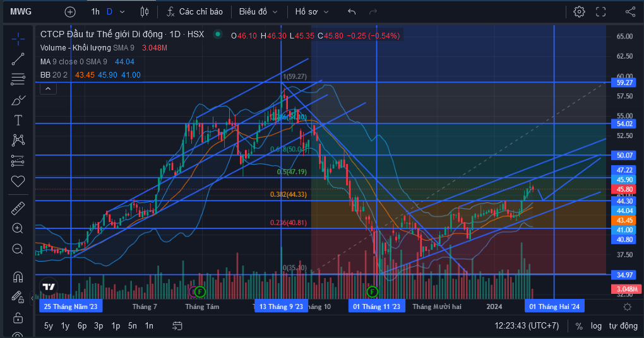
Task: Click the CTCP Đầu tư Thế giới Di động title
Action: tap(102, 34)
